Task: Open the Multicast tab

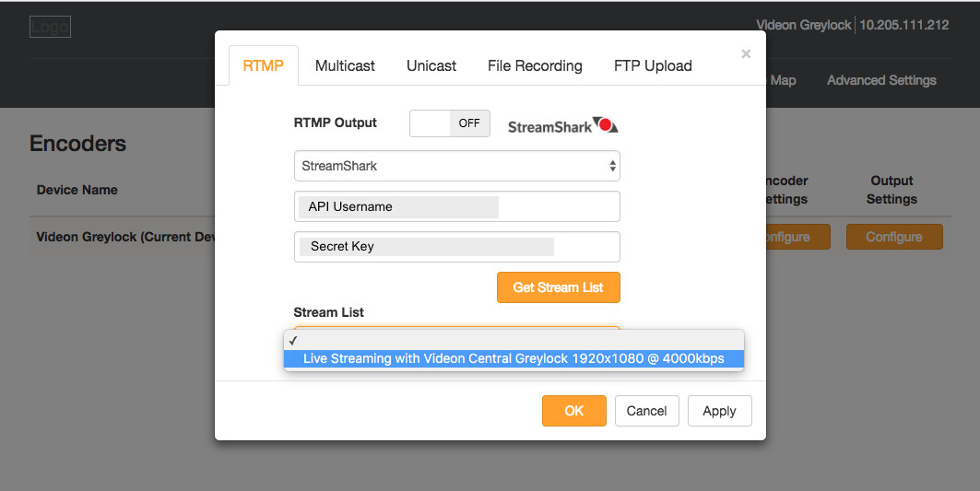Action: (x=345, y=65)
